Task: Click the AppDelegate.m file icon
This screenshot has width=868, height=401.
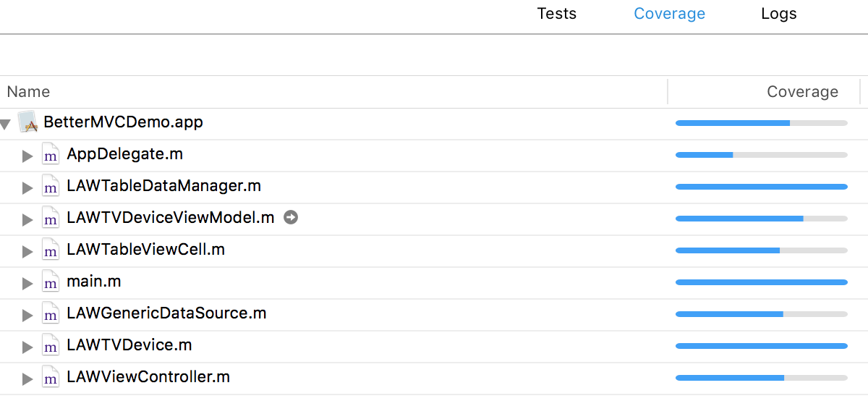Action: [x=50, y=155]
